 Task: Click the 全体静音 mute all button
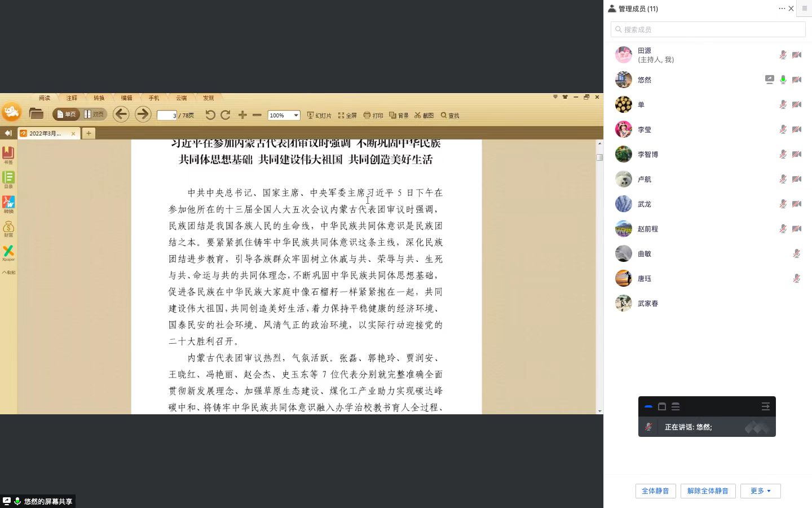(655, 491)
